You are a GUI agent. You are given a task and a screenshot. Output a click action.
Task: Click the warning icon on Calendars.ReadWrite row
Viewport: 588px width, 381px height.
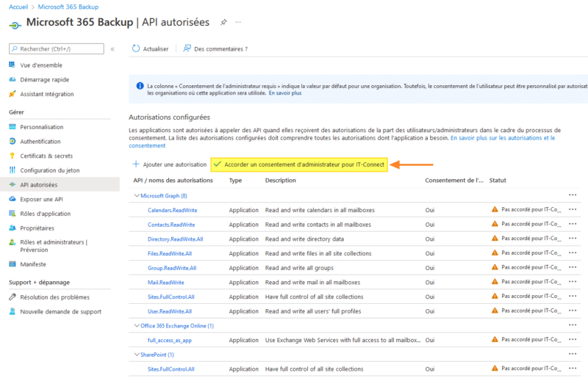coord(495,209)
